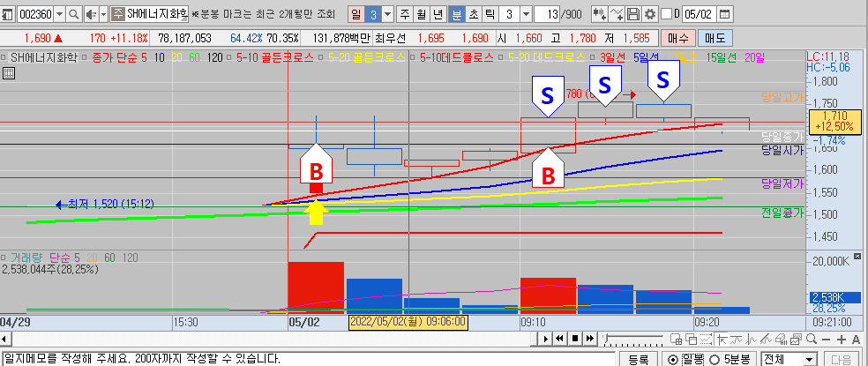Image resolution: width=868 pixels, height=366 pixels.
Task: Click the daily memo text input field
Action: (307, 359)
